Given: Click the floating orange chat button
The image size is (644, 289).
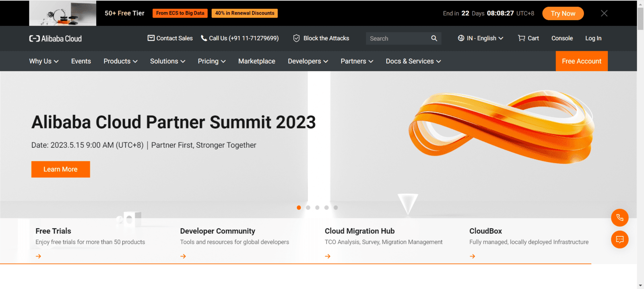Looking at the screenshot, I should click(x=620, y=239).
